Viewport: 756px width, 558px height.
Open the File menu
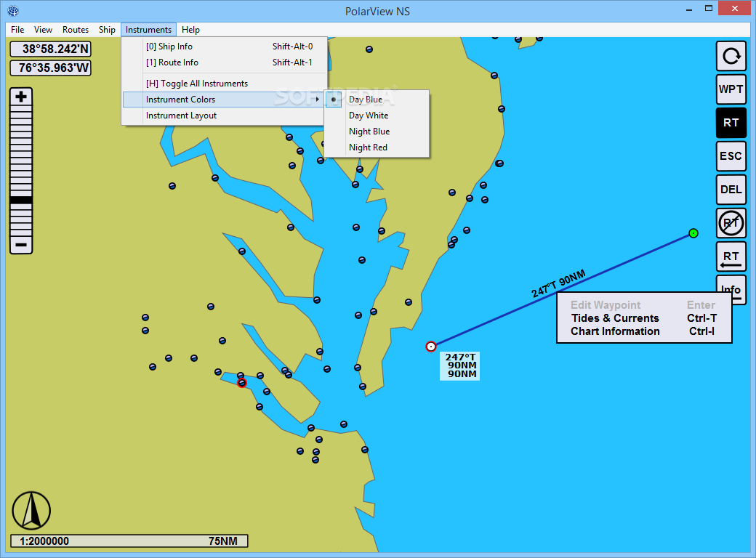point(17,29)
